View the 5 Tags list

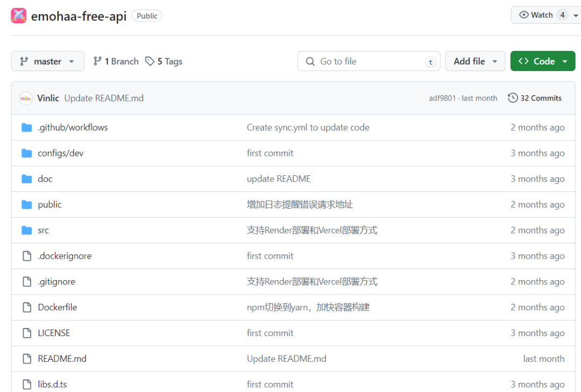164,61
